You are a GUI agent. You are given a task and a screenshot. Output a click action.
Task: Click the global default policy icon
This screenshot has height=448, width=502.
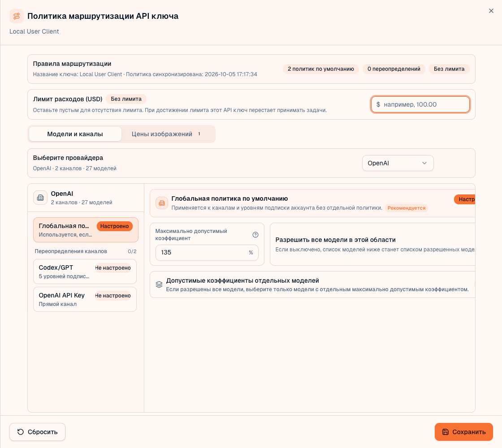(162, 203)
